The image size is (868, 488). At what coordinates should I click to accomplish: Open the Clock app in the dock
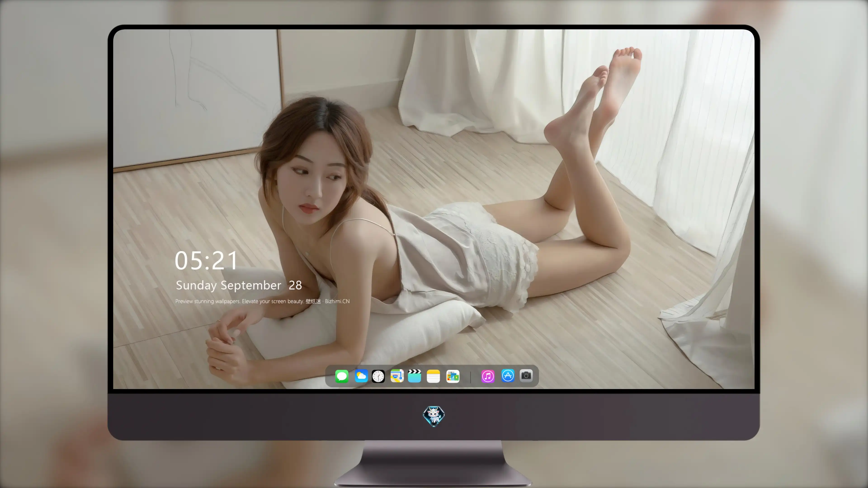coord(378,376)
